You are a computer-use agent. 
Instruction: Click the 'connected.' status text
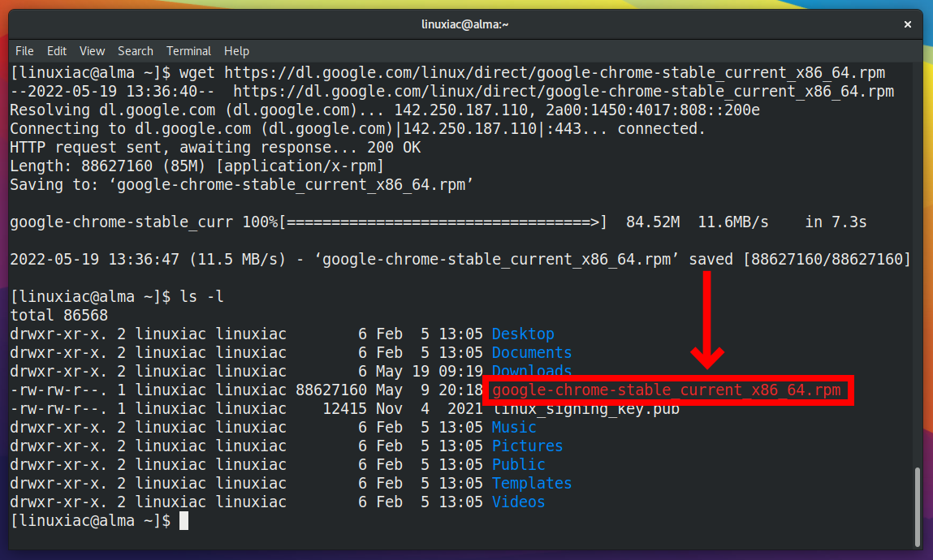point(661,128)
